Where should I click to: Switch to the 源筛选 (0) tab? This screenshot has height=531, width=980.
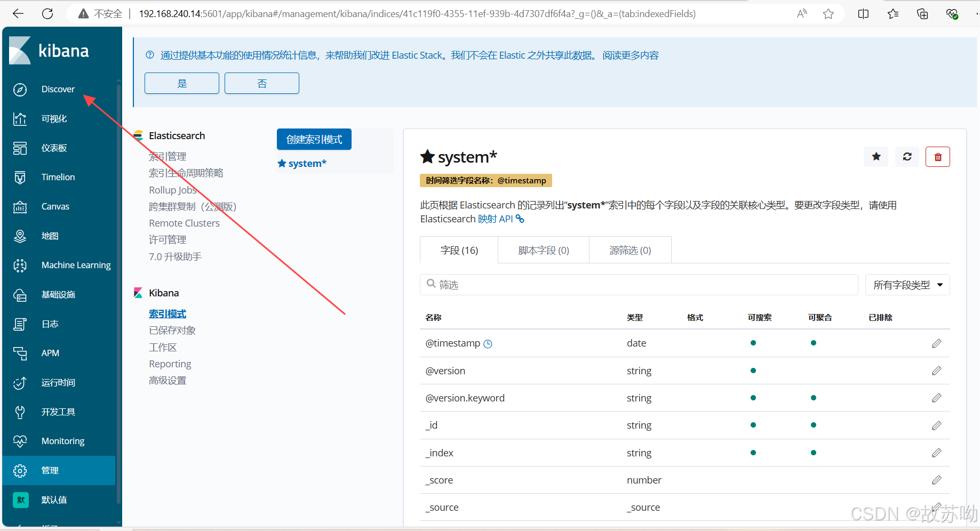point(630,250)
